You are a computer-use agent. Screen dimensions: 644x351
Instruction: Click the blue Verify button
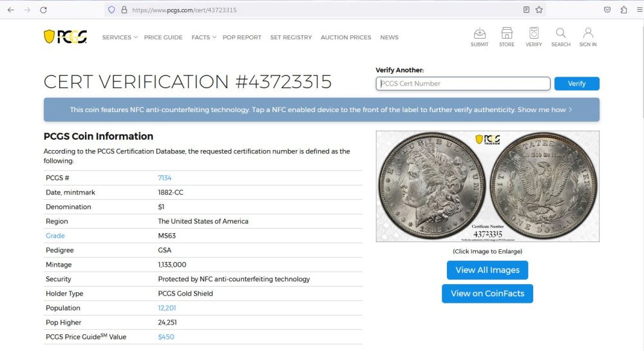(x=576, y=83)
